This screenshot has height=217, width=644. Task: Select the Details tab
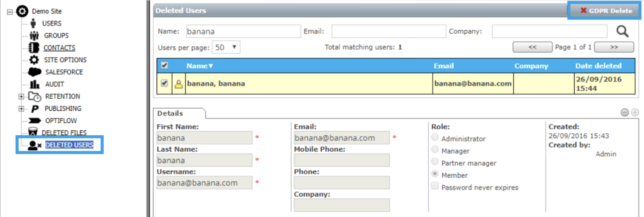pos(170,113)
